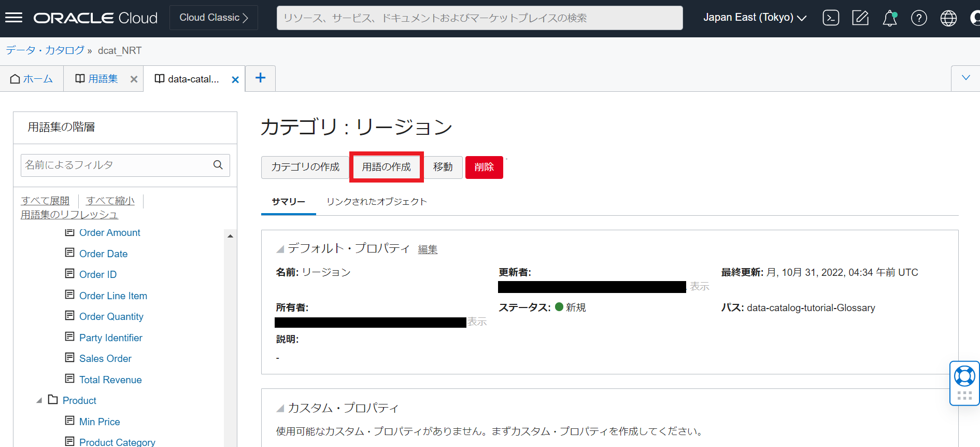Launch Cloud Shell from the header icon

(x=831, y=18)
